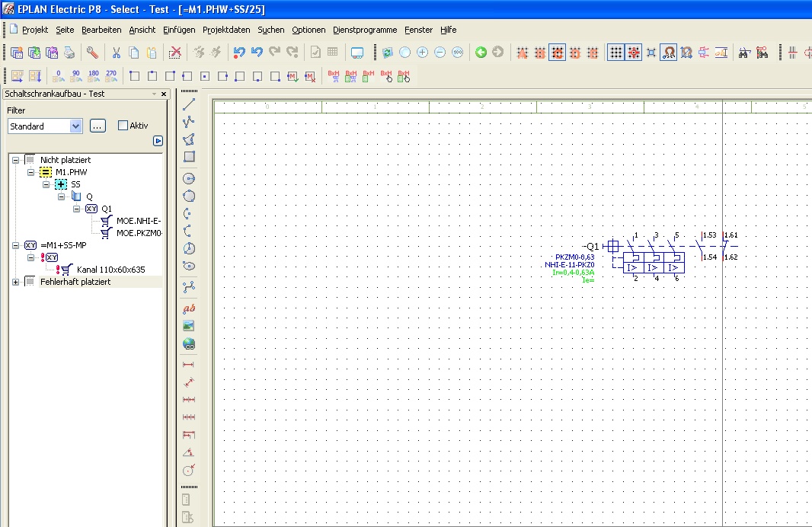Viewport: 812px width, 527px height.
Task: Click the Copy icon in toolbar
Action: (x=134, y=53)
